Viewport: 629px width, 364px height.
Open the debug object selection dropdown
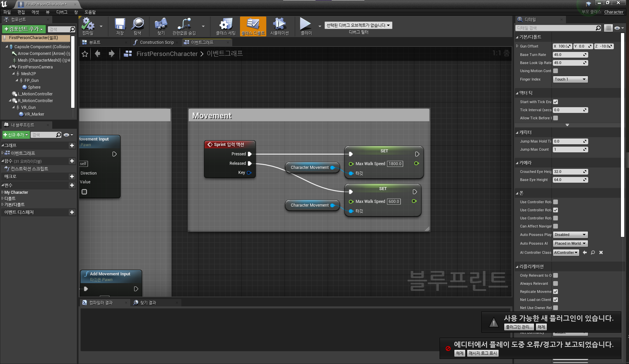click(358, 25)
